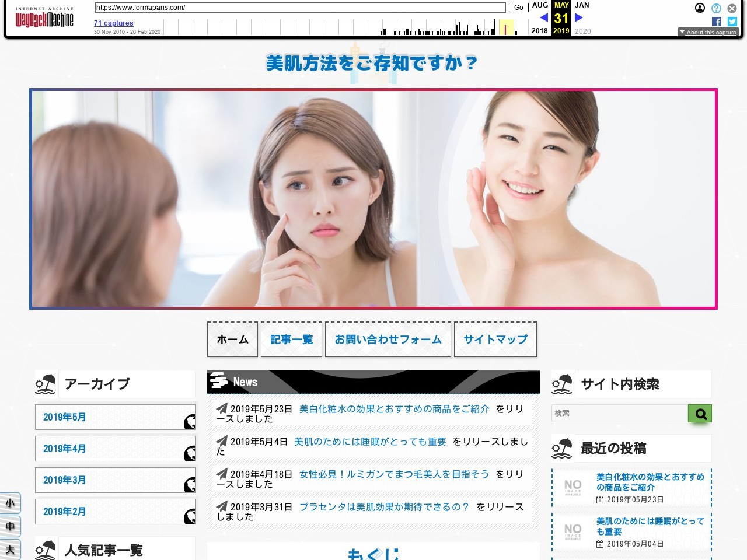Click the site search input field
747x560 pixels.
click(x=619, y=414)
